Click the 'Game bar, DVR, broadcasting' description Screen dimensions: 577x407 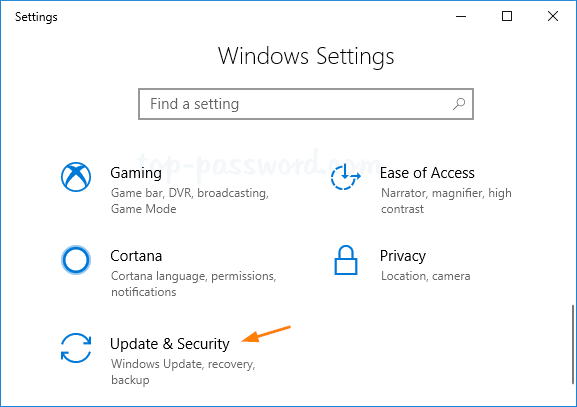click(190, 201)
